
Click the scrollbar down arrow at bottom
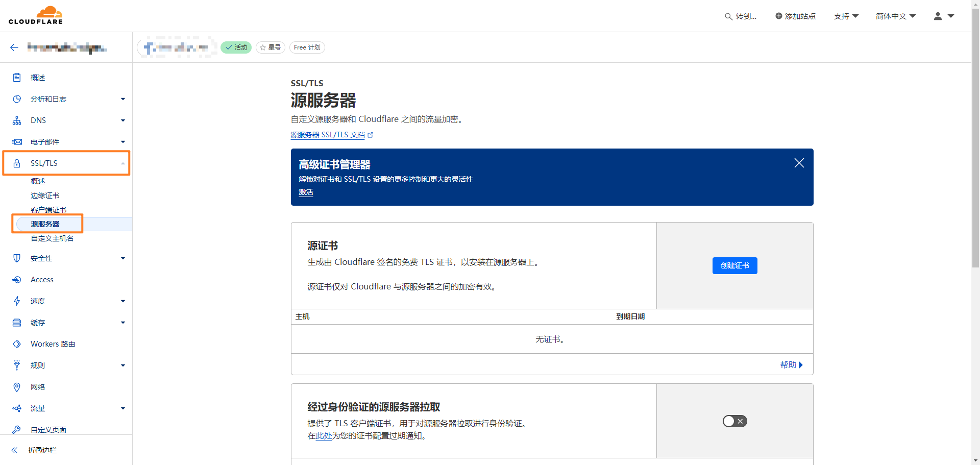coord(975,460)
